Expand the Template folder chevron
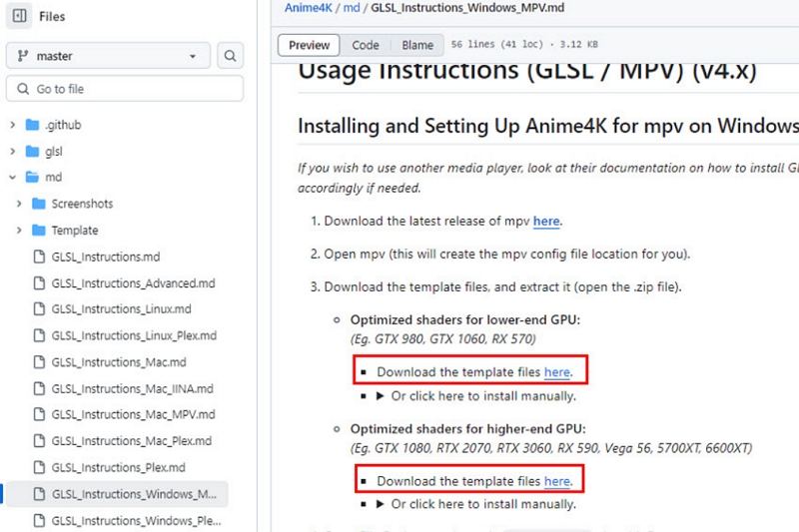This screenshot has width=799, height=532. [x=19, y=231]
